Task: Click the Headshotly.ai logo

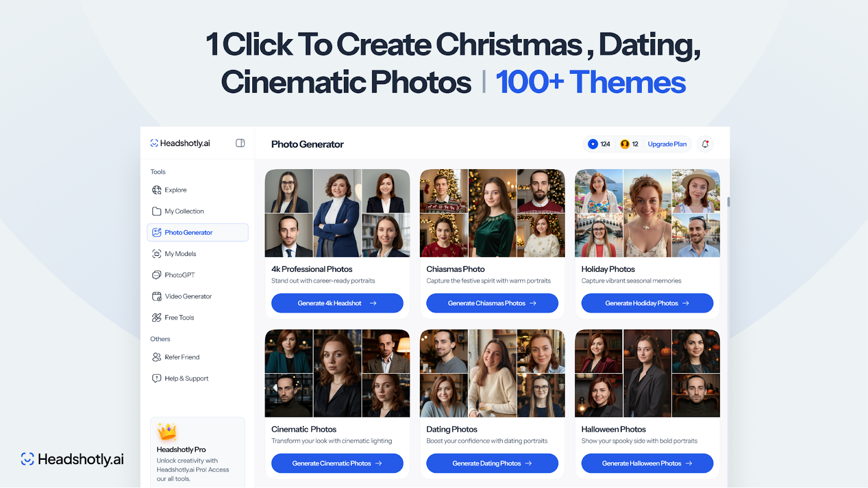Action: (180, 143)
